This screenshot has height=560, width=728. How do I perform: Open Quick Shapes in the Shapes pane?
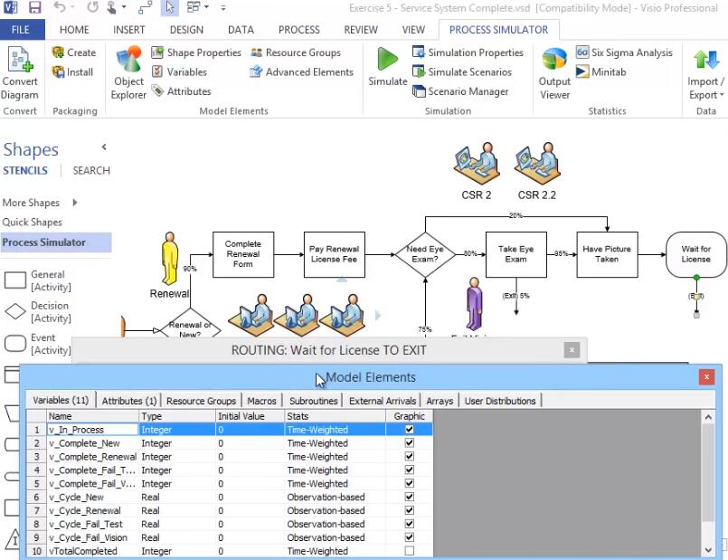click(x=32, y=222)
